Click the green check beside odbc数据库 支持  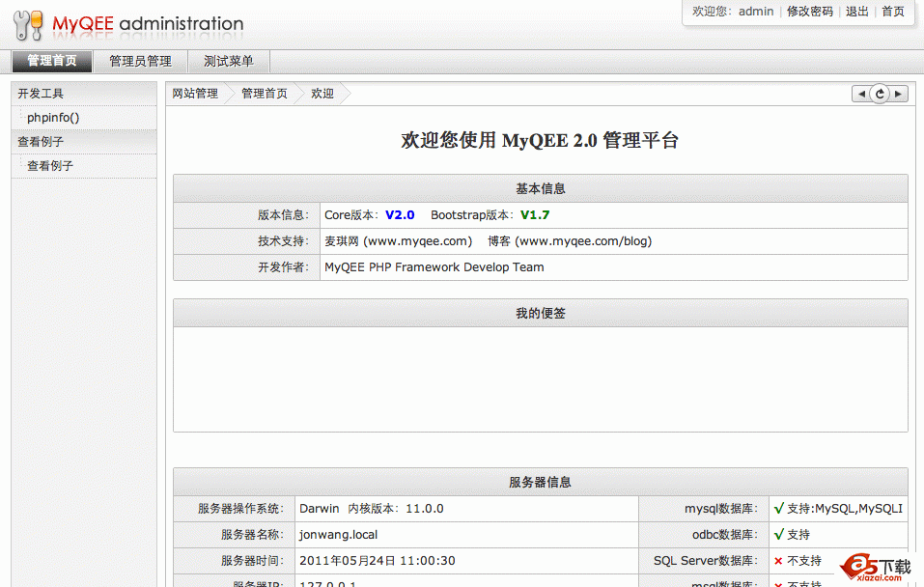pyautogui.click(x=777, y=534)
